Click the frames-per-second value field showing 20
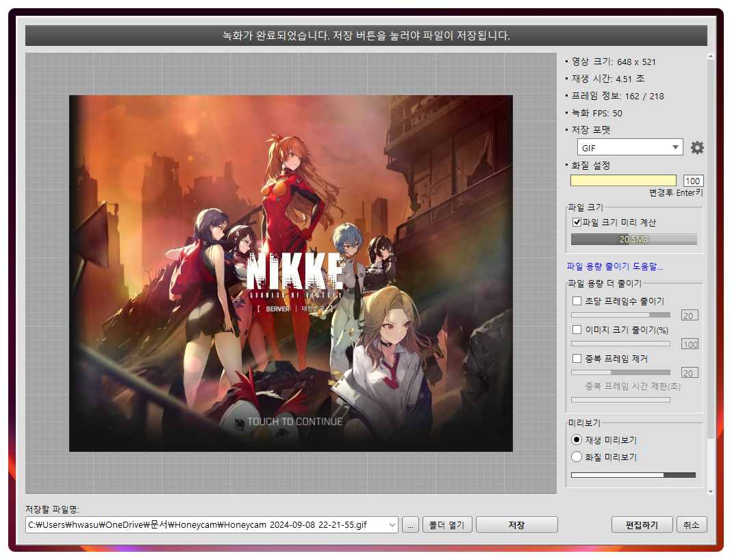The image size is (732, 560). pyautogui.click(x=690, y=316)
